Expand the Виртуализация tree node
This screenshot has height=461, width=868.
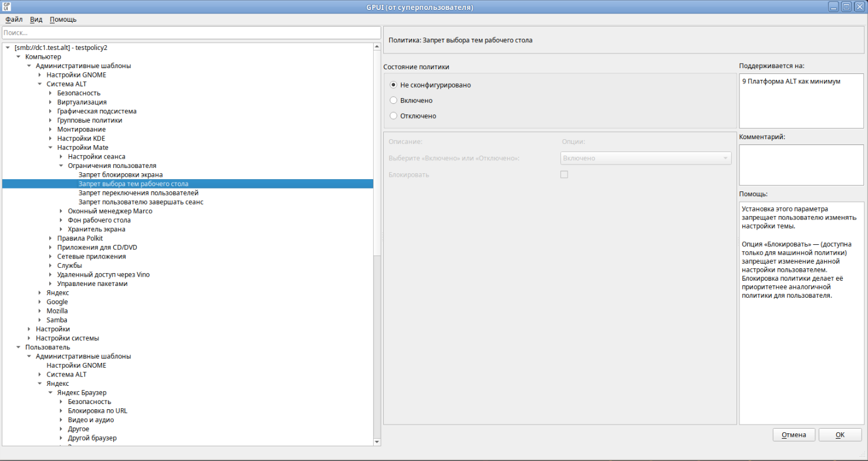50,102
